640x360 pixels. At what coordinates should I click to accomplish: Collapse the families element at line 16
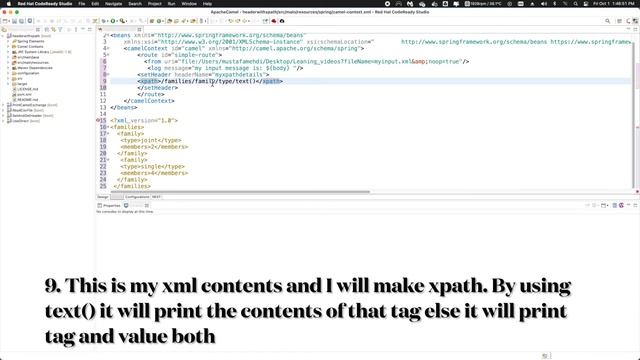[x=108, y=127]
